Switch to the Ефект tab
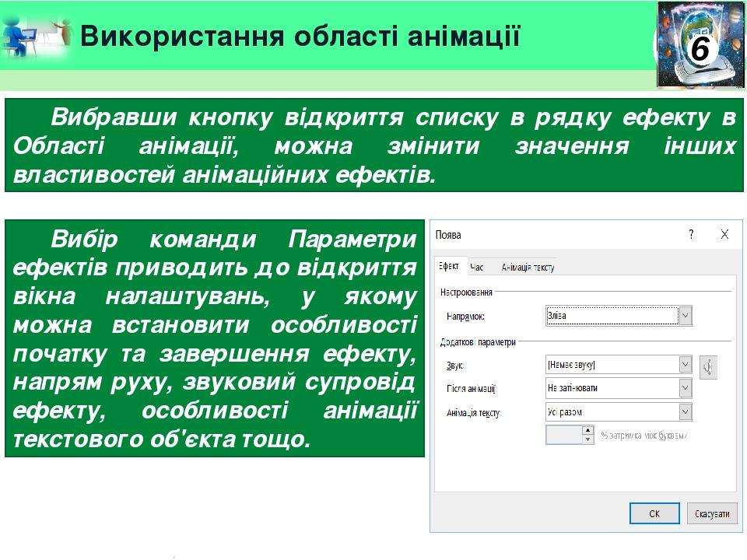 (x=449, y=266)
